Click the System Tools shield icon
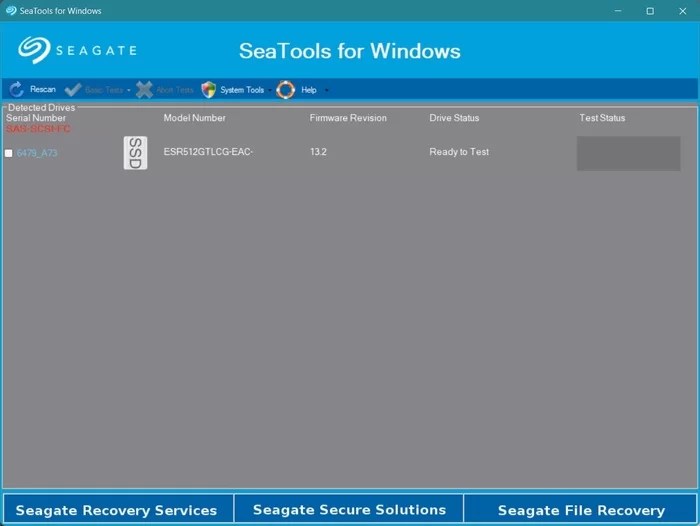Screen dimensions: 700x526 (208, 90)
